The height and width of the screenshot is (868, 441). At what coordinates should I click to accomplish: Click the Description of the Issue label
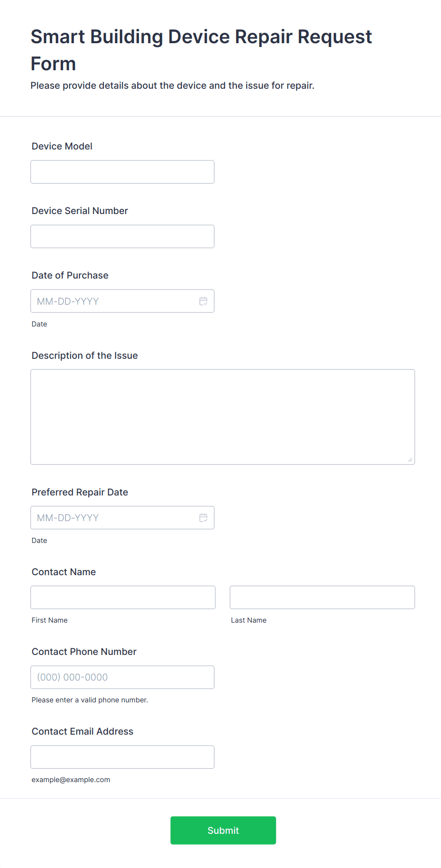(85, 355)
